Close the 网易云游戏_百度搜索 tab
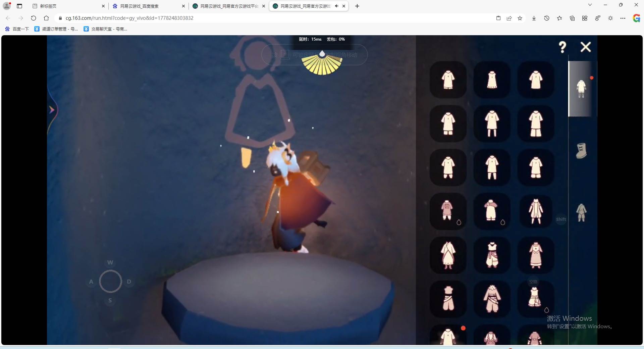644x349 pixels. [183, 6]
